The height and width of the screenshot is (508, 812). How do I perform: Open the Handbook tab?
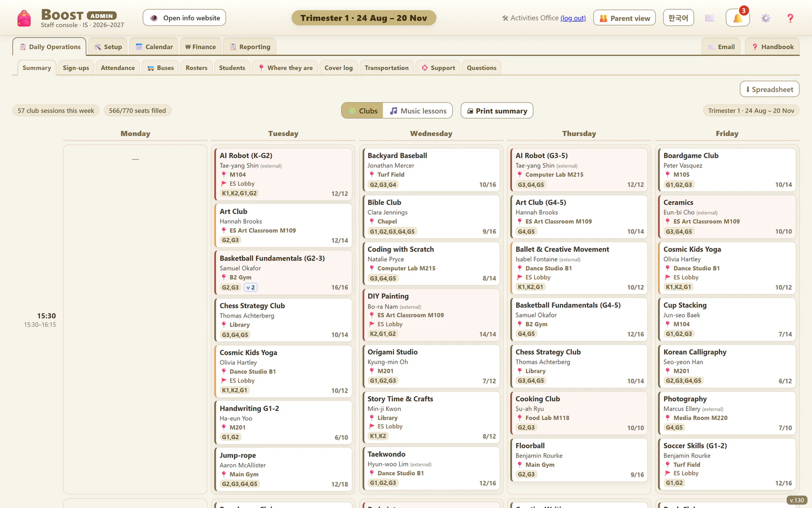pos(772,47)
